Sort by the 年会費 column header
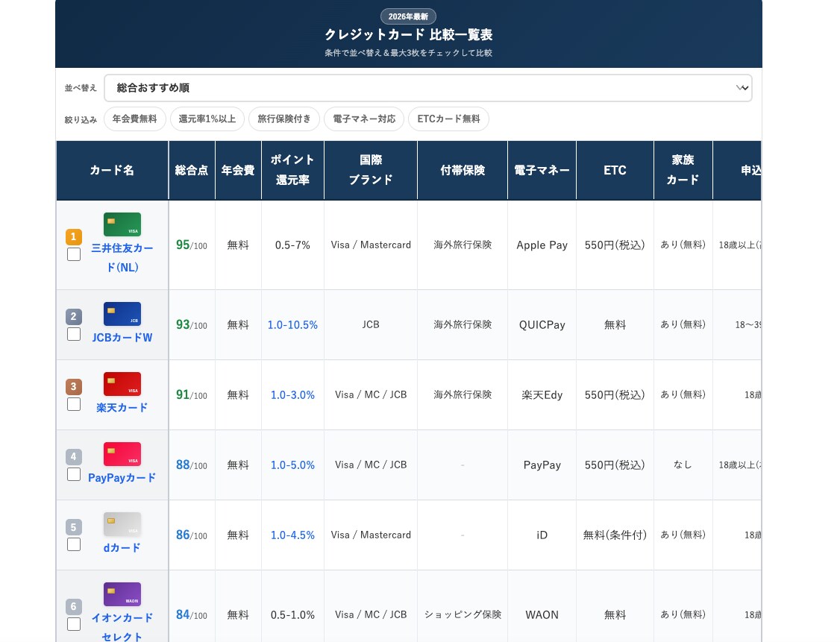The image size is (840, 642). (238, 170)
